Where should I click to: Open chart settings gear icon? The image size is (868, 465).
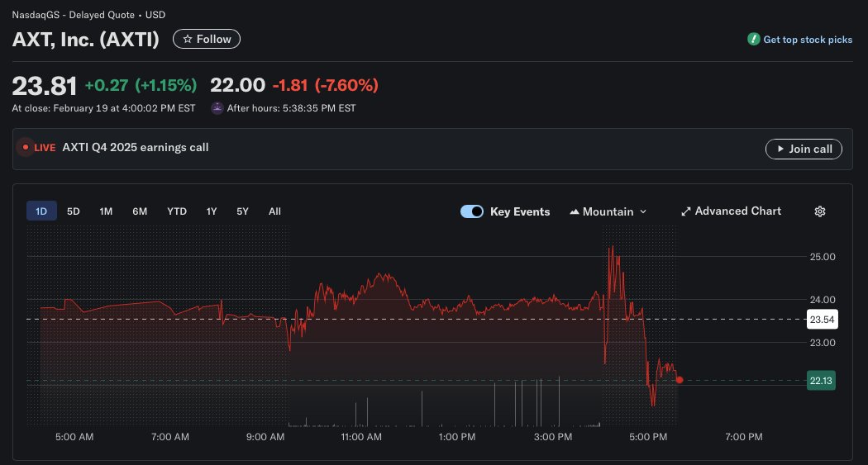(x=820, y=211)
